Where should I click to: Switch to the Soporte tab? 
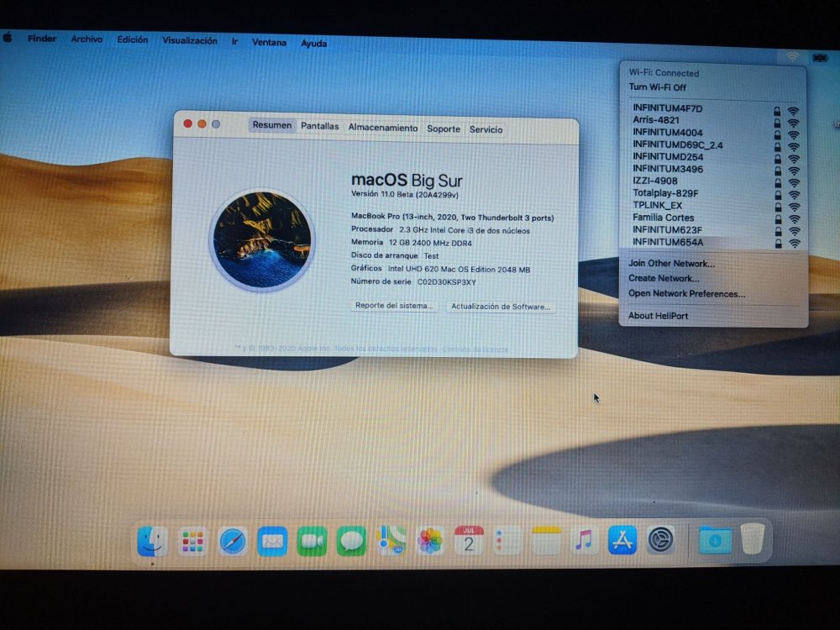point(444,129)
